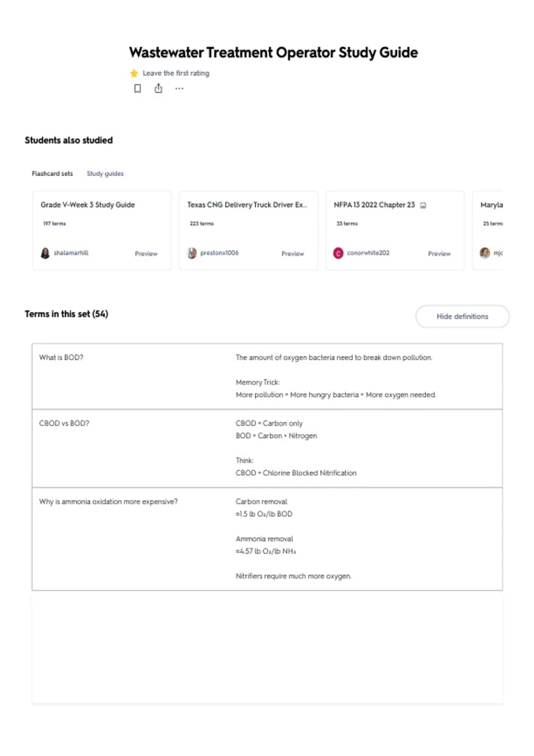The image size is (534, 756).
Task: Preview the Grade V-Week 3 Study Guide
Action: 146,253
